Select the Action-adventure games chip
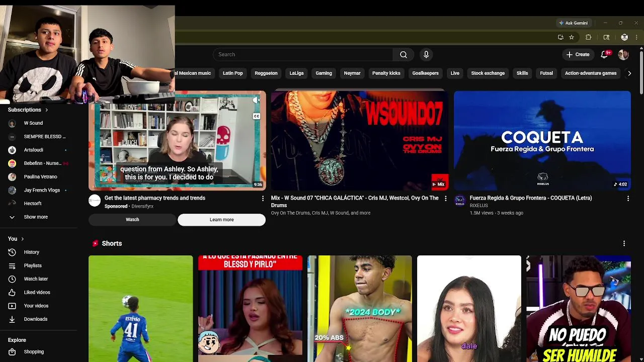 pos(590,73)
